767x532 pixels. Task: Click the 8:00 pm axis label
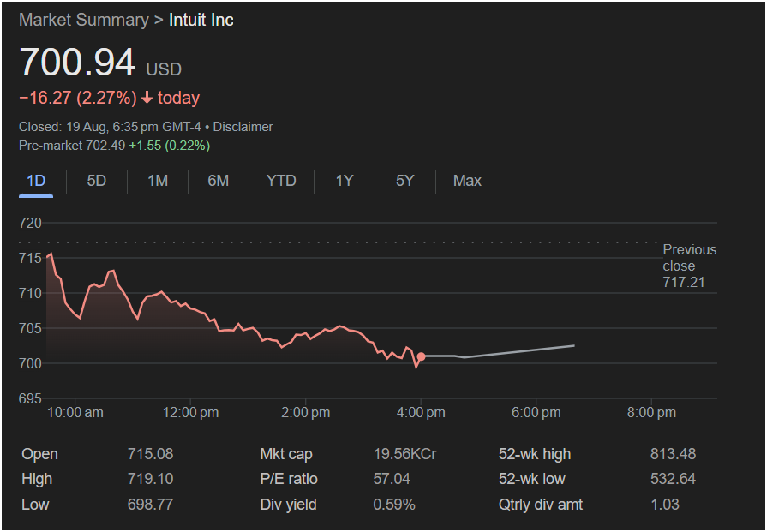(x=651, y=413)
